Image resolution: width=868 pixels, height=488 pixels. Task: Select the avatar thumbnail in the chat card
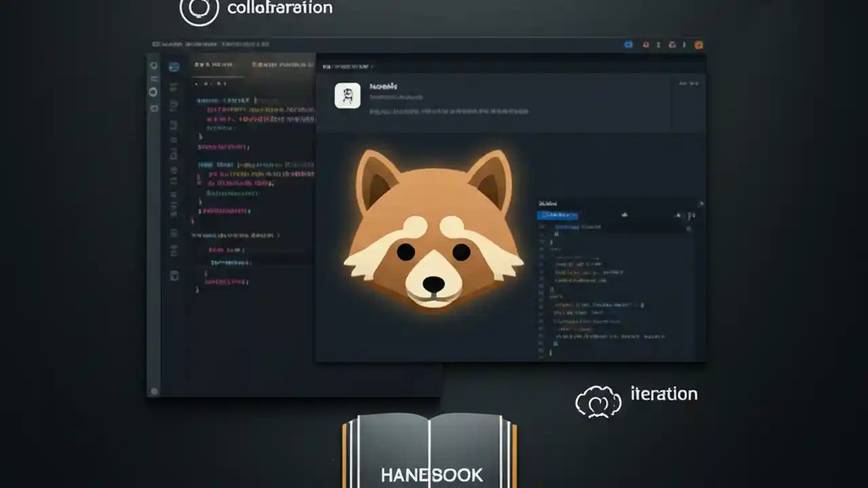(347, 96)
